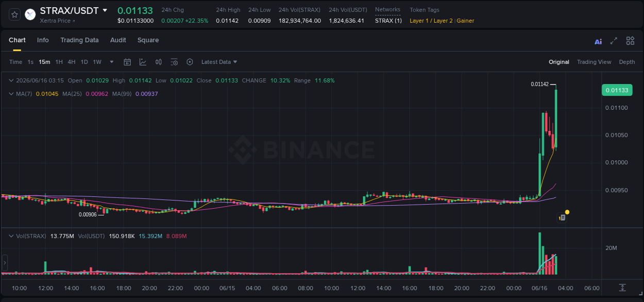Screen dimensions: 644x302
Task: Click the MA(99) value 0.00937
Action: click(147, 94)
